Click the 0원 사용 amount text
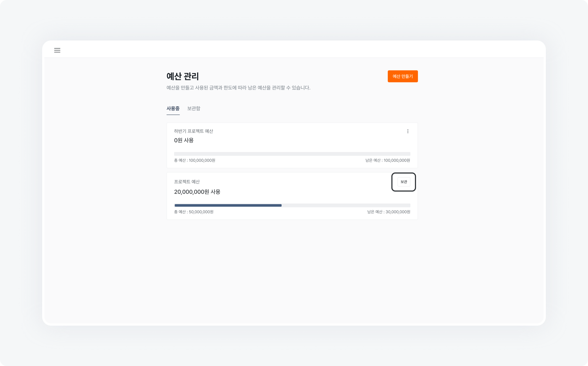 (x=184, y=140)
